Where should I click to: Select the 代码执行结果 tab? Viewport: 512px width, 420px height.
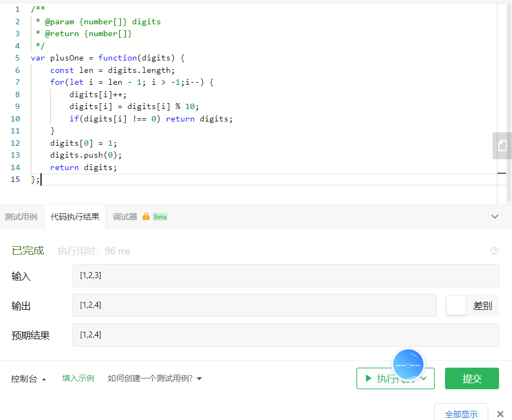(x=75, y=216)
